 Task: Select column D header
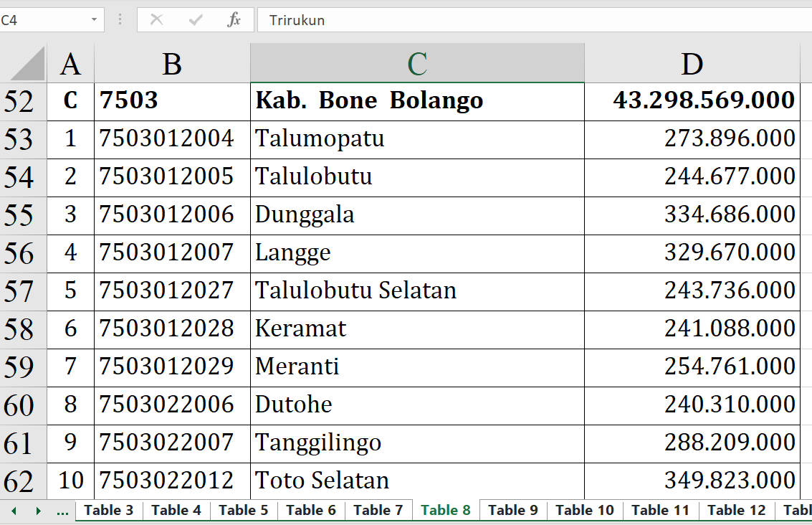click(x=692, y=65)
